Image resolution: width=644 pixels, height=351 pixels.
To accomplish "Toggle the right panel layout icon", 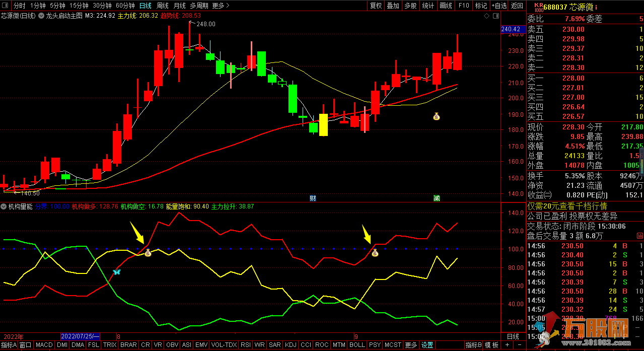I will click(x=495, y=16).
